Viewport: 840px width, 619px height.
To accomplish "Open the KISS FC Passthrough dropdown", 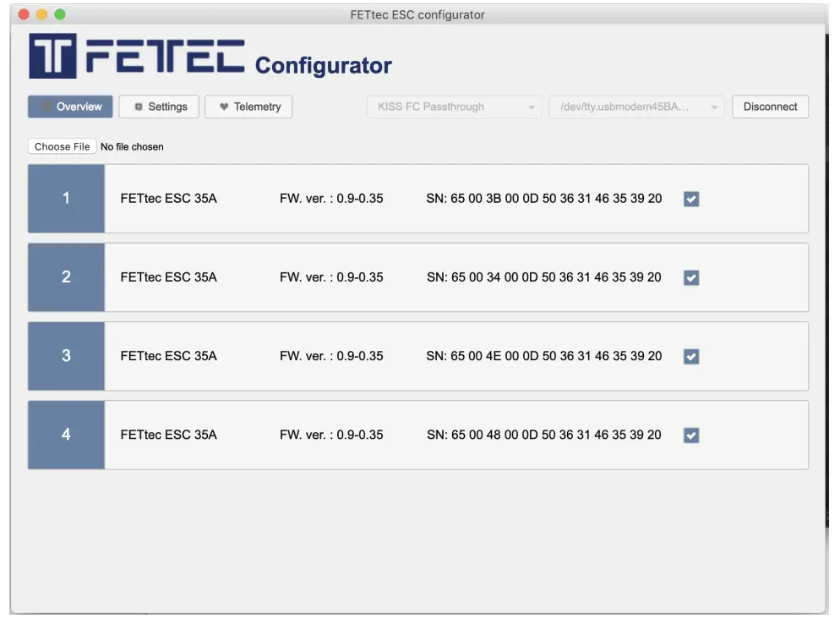I will [x=455, y=107].
